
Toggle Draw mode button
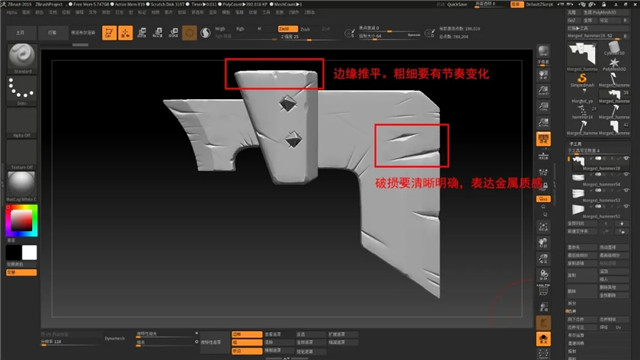[x=125, y=33]
